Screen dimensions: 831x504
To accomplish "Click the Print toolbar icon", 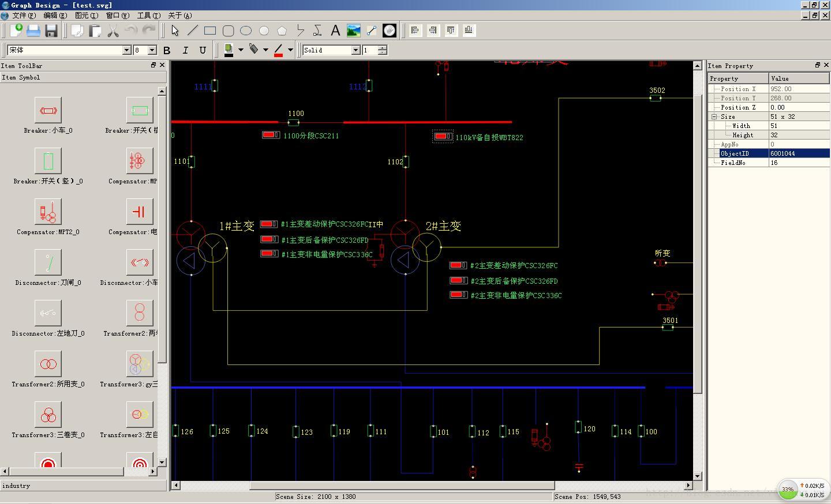I will tap(33, 31).
